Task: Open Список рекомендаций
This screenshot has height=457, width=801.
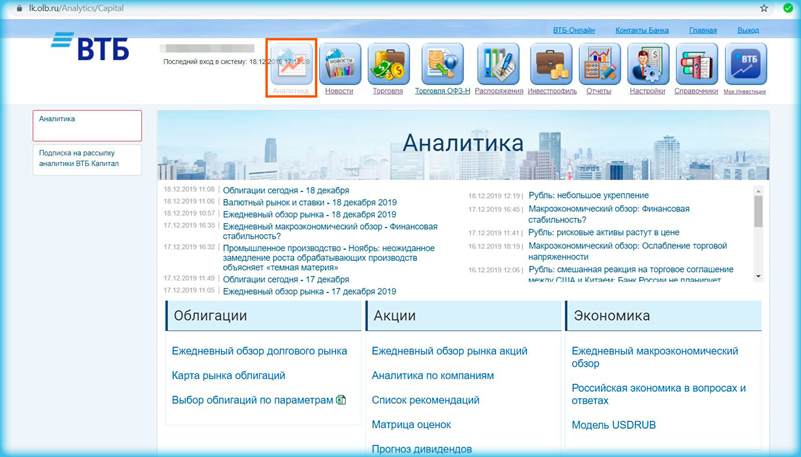Action: click(x=426, y=400)
